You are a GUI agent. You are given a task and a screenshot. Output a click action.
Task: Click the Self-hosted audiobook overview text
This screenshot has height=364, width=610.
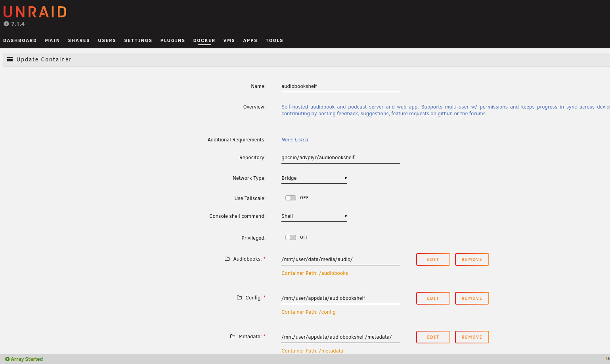(446, 110)
